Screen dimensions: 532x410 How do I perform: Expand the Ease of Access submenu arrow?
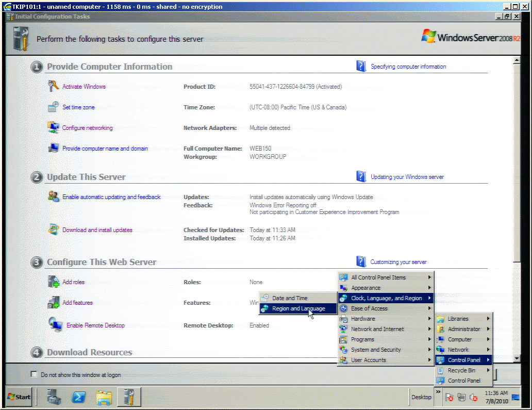pyautogui.click(x=429, y=308)
